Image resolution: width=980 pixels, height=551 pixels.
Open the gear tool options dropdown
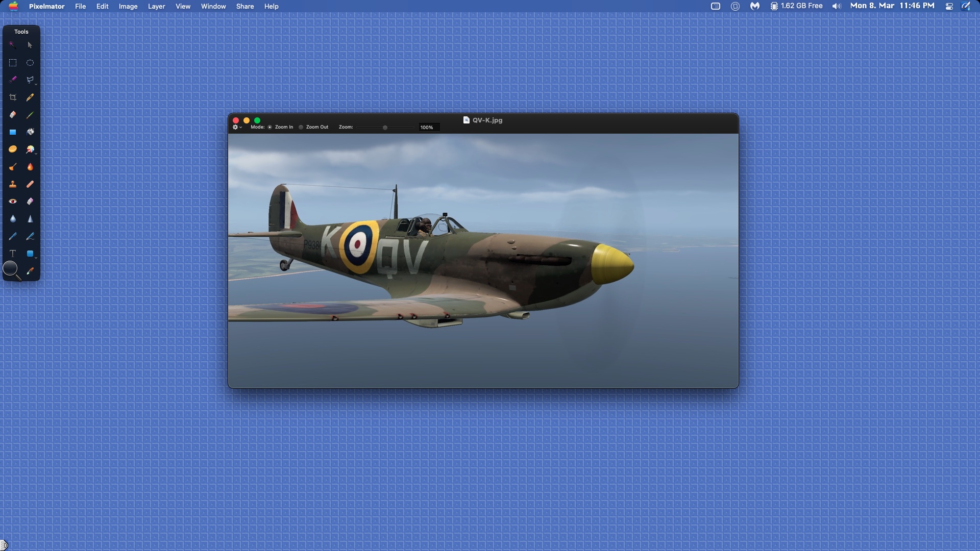pyautogui.click(x=237, y=127)
